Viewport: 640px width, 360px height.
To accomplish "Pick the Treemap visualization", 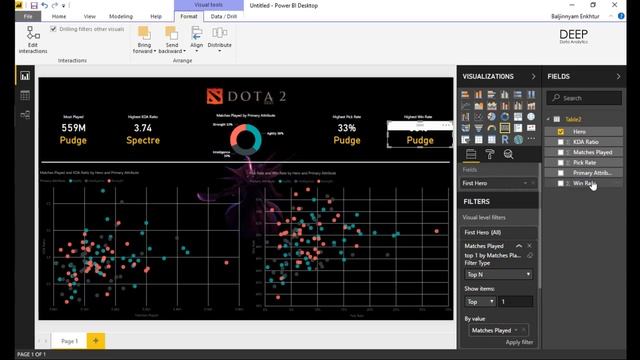I will pos(518,117).
